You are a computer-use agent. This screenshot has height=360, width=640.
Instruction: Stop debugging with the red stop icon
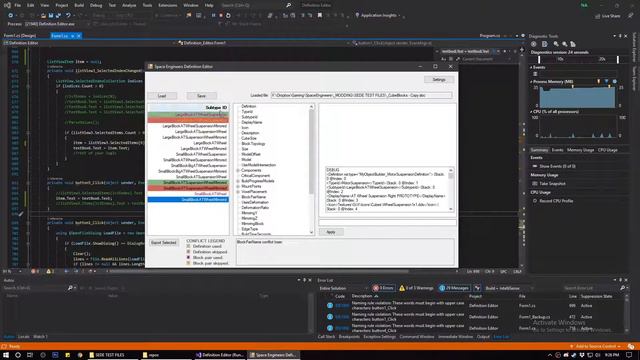click(221, 16)
